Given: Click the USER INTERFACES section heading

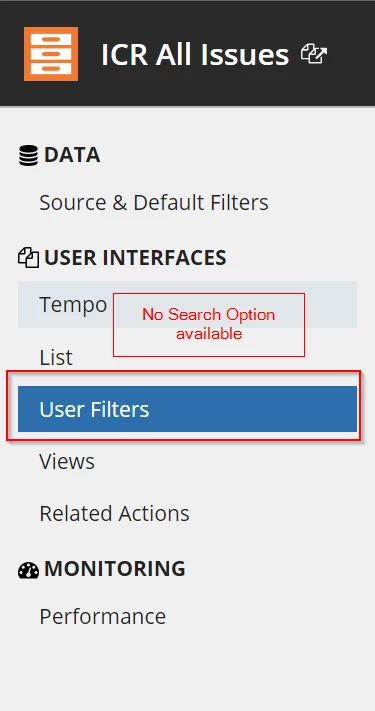Looking at the screenshot, I should pyautogui.click(x=135, y=258).
